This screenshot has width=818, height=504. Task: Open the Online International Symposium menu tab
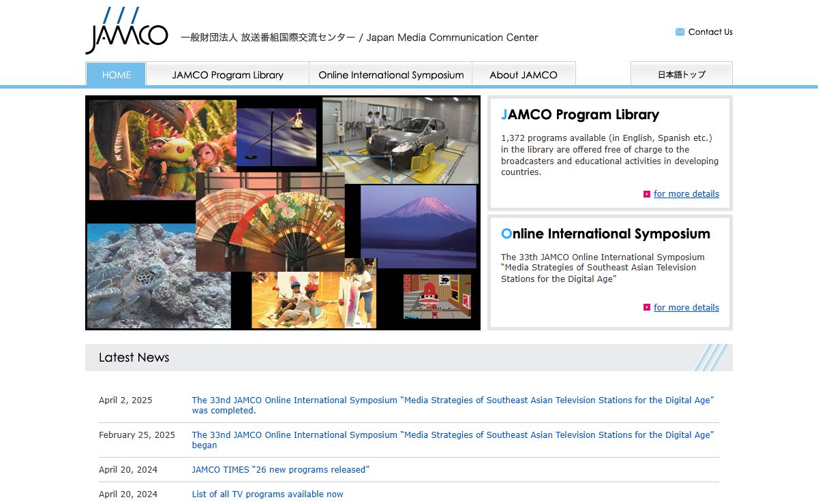point(391,74)
